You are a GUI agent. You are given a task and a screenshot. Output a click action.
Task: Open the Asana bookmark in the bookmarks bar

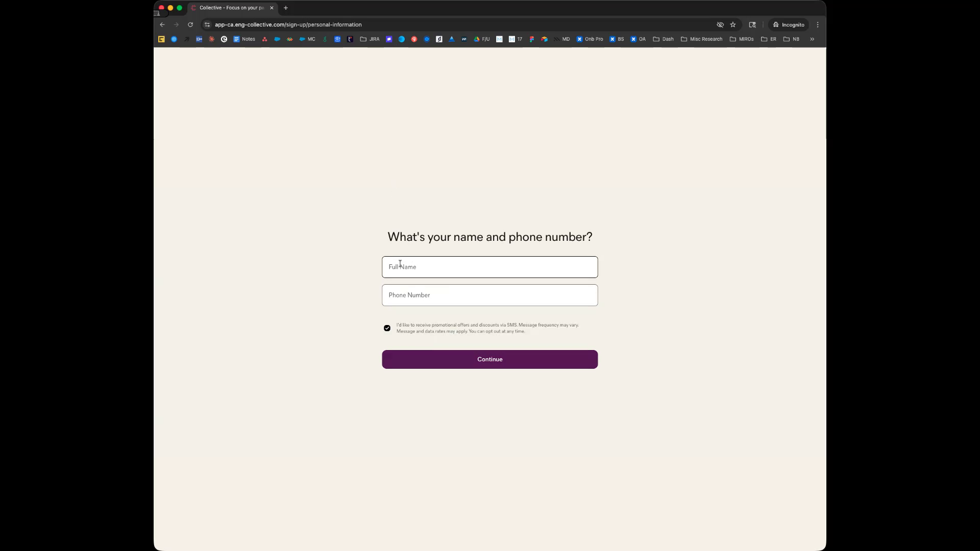point(264,39)
